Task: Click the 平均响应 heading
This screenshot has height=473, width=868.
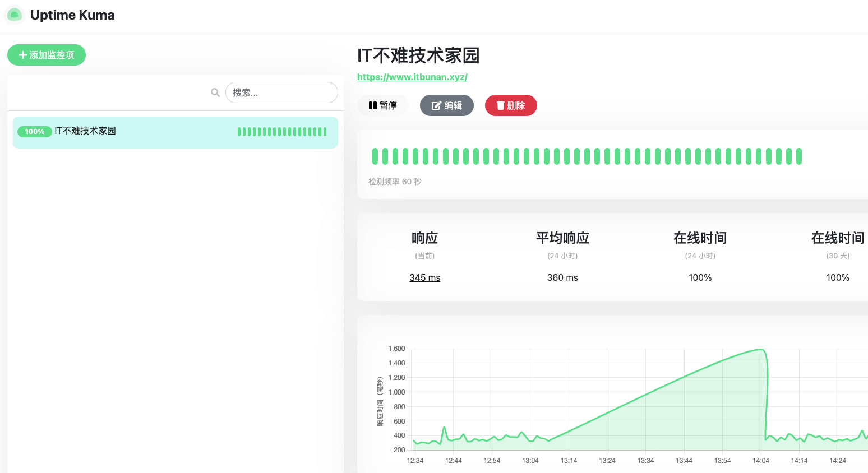Action: click(x=562, y=238)
